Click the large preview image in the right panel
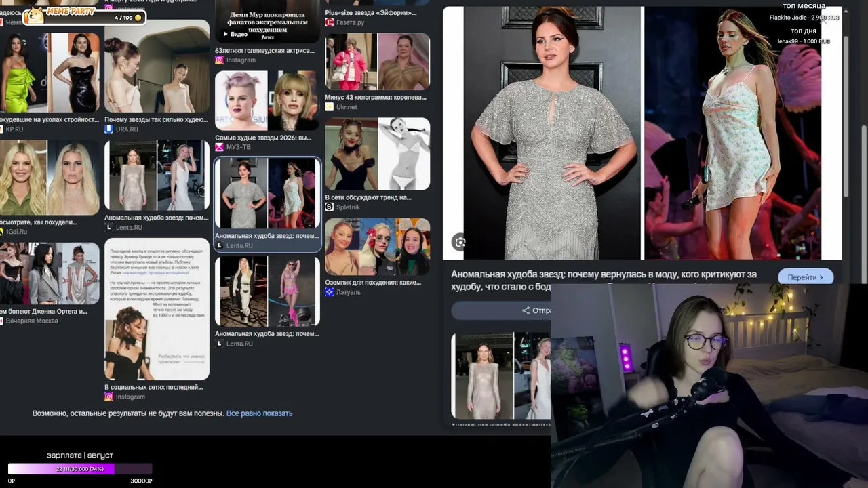 click(x=642, y=133)
